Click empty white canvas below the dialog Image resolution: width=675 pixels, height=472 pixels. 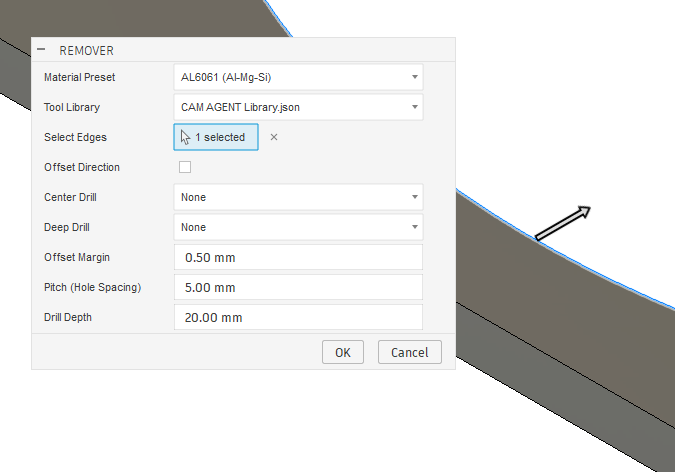pyautogui.click(x=200, y=420)
